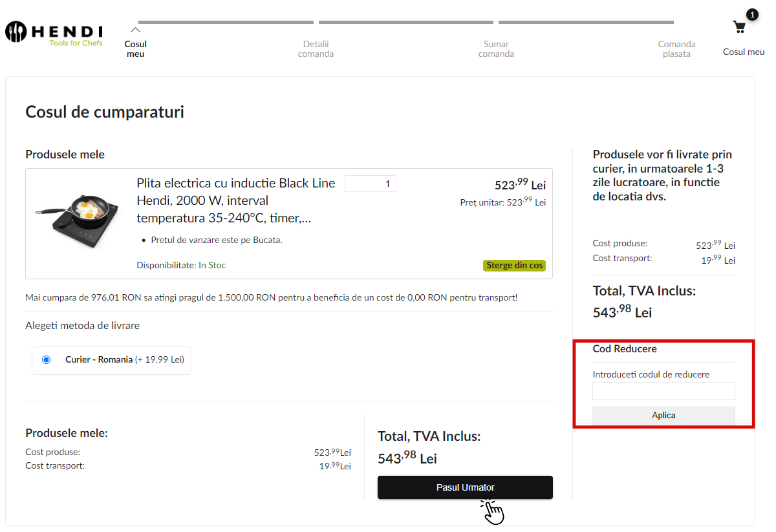
Task: Open the shopping cart icon
Action: (x=739, y=27)
